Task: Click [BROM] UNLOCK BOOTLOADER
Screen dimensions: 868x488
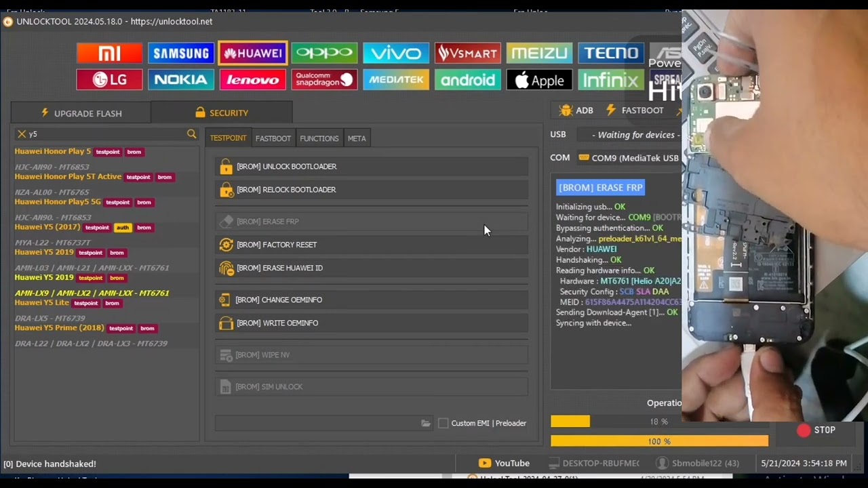Action: click(x=372, y=166)
